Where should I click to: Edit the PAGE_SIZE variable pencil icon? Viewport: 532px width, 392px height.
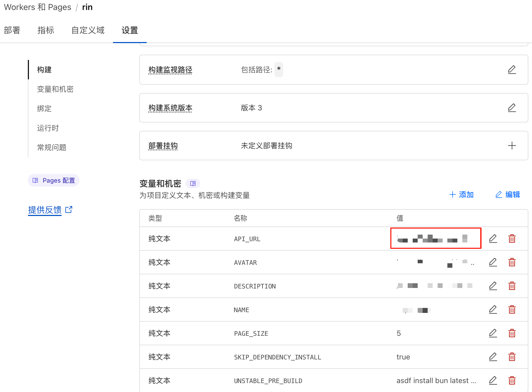[x=493, y=333]
